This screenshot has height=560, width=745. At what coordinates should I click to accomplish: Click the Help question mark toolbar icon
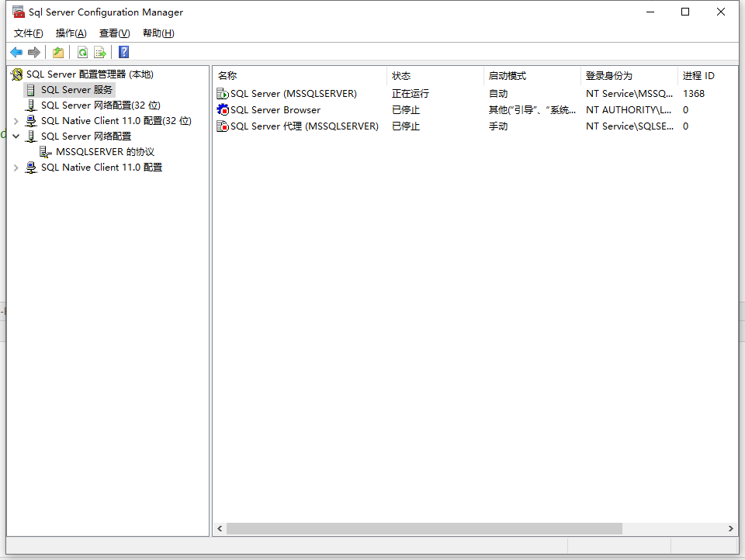(123, 52)
